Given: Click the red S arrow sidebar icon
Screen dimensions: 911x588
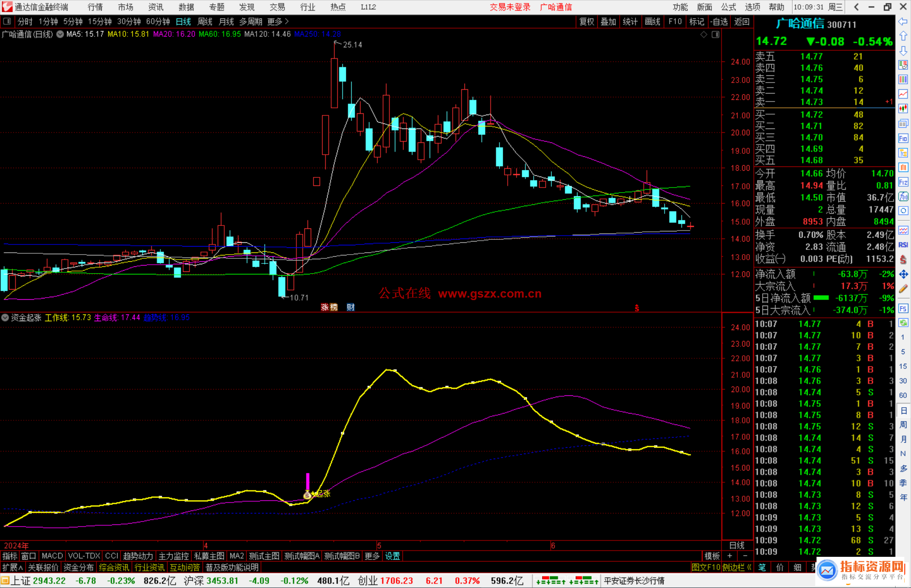Looking at the screenshot, I should pos(903,260).
